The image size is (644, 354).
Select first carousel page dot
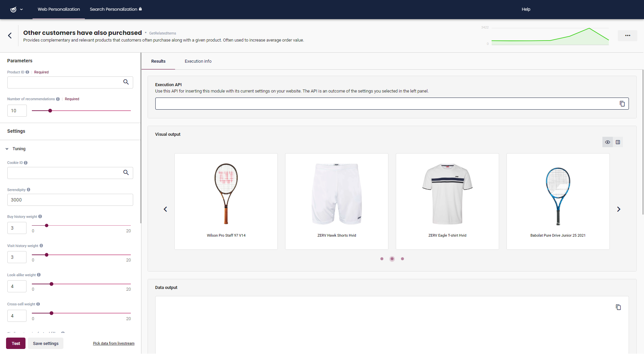click(x=382, y=259)
